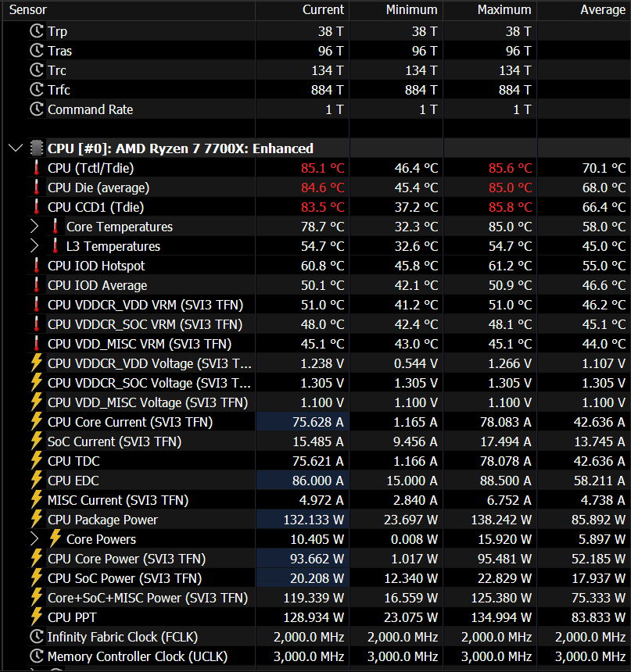This screenshot has width=631, height=672.
Task: Click the thermometer icon for CPU VDDCR_SOC VRM
Action: click(37, 324)
